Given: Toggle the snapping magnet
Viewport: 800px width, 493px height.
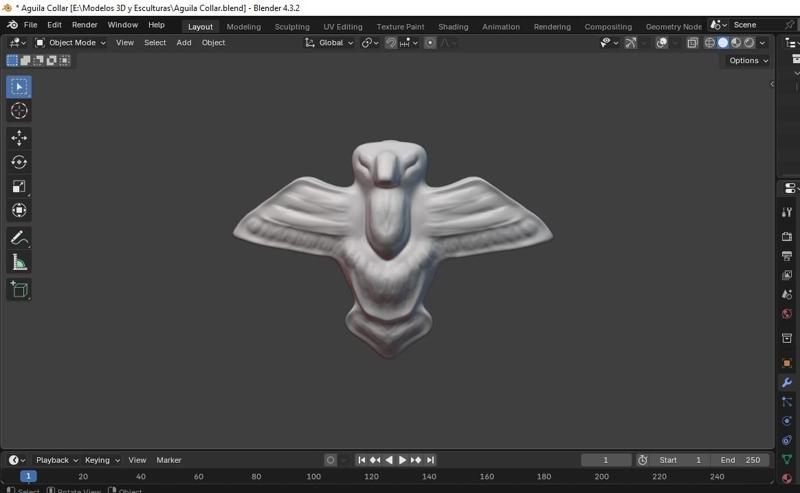Looking at the screenshot, I should (391, 43).
